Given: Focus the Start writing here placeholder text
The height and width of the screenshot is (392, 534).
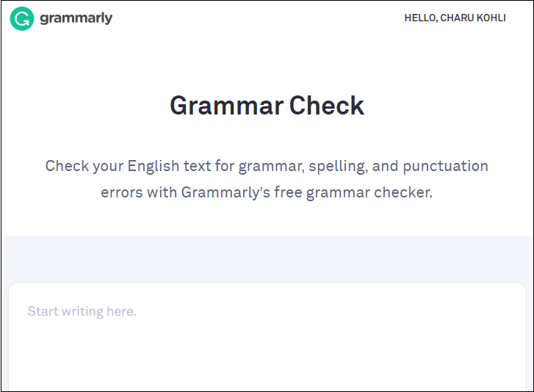Looking at the screenshot, I should click(82, 311).
